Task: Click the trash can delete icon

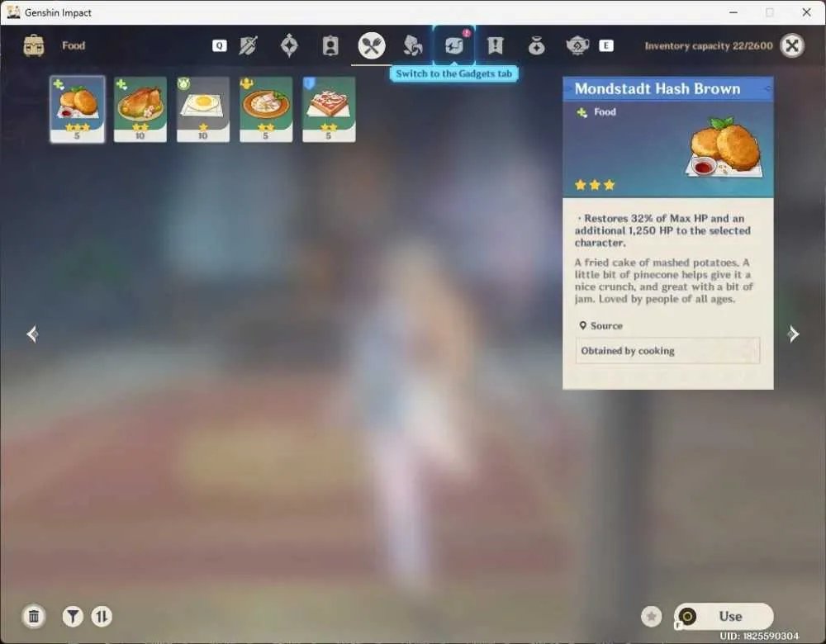Action: click(x=34, y=616)
